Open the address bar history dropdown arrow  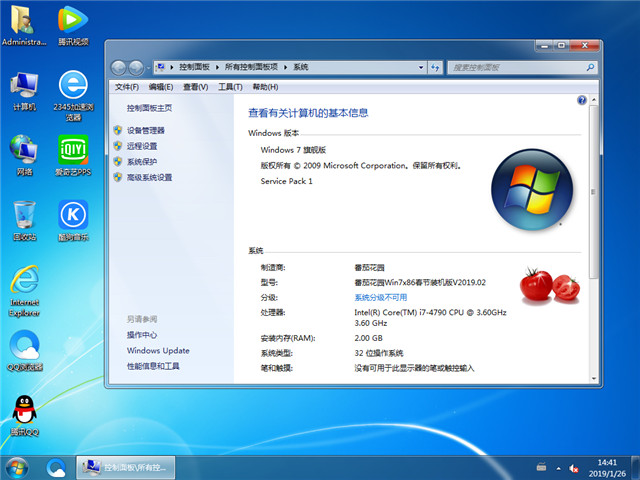pos(421,67)
